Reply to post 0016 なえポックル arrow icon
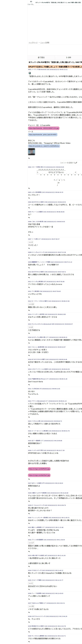 [x=29, y=343]
